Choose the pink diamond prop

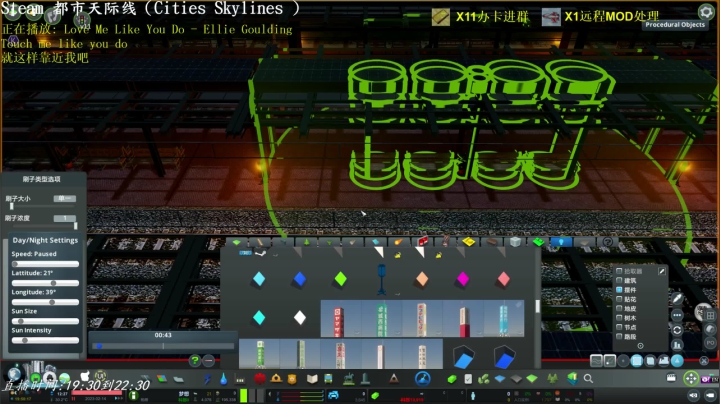point(503,279)
